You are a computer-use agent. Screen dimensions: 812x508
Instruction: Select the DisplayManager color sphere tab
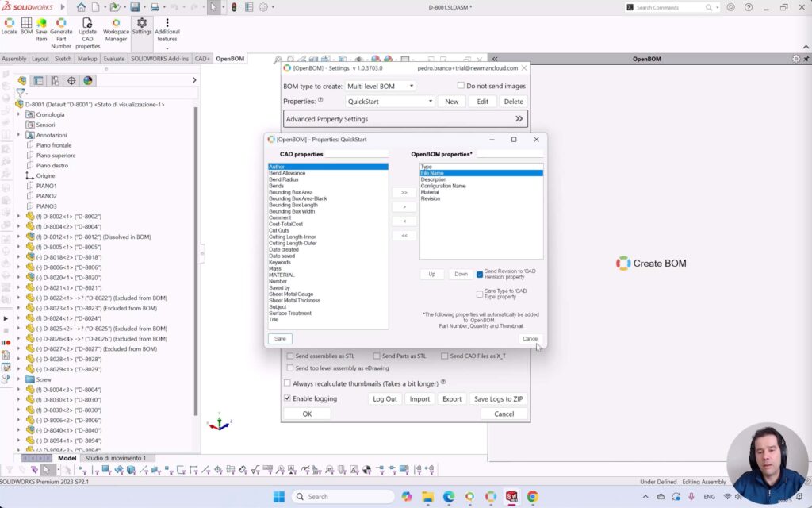pos(88,81)
